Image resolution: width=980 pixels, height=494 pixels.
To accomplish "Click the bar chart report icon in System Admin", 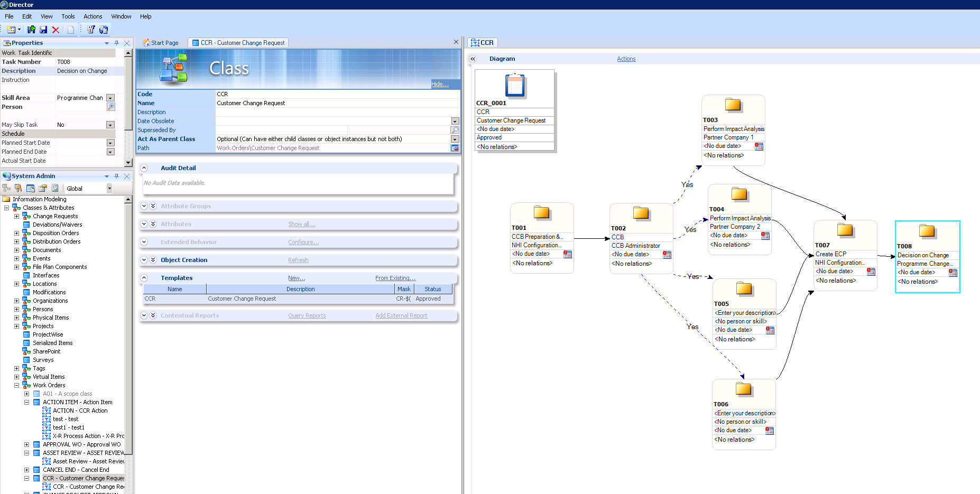I will coord(54,189).
